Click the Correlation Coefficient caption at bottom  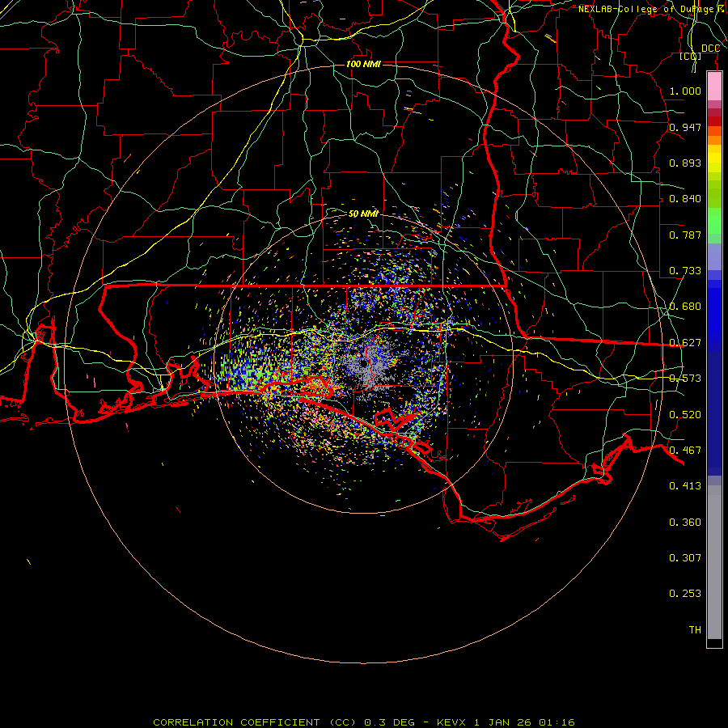pyautogui.click(x=364, y=722)
